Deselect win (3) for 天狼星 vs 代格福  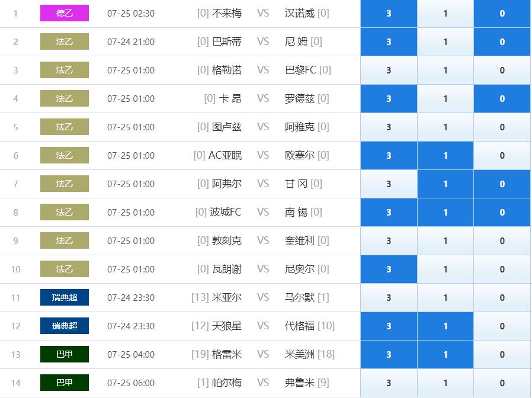pos(389,326)
